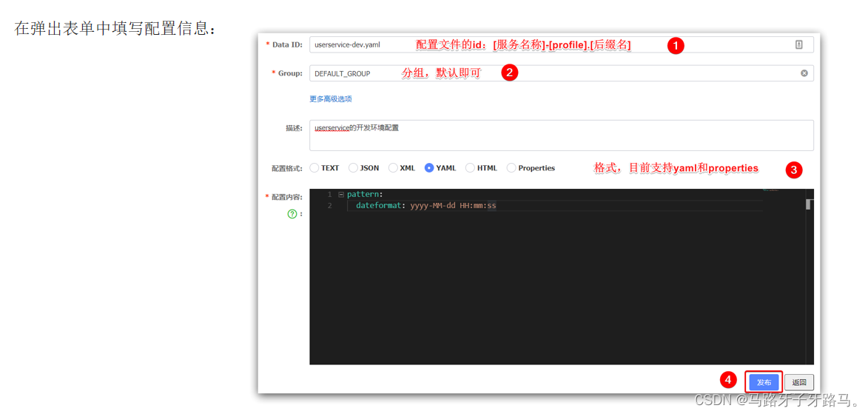Clear the Group field with the X icon
This screenshot has width=868, height=414.
[804, 73]
